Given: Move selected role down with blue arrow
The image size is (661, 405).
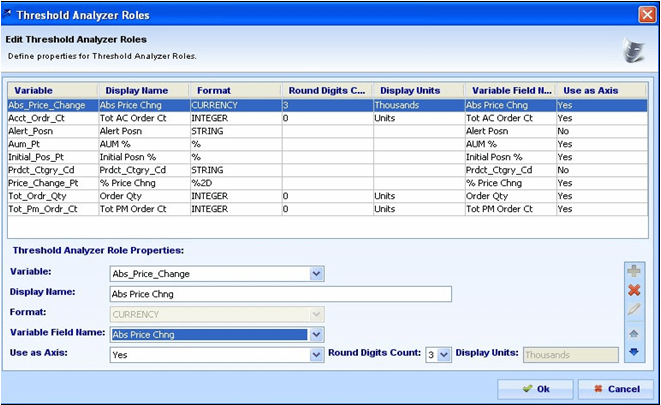Looking at the screenshot, I should click(x=634, y=351).
